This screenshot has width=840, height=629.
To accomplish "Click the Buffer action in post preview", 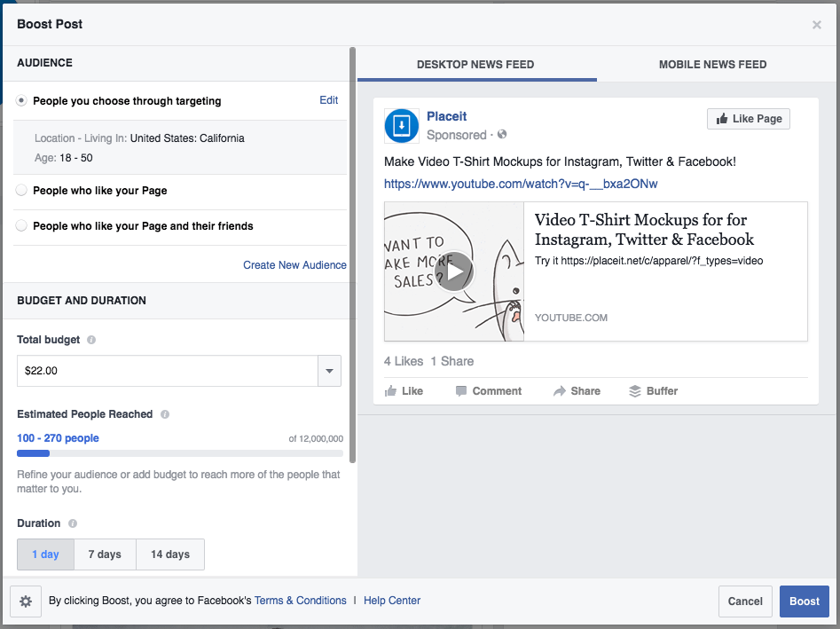I will click(654, 391).
